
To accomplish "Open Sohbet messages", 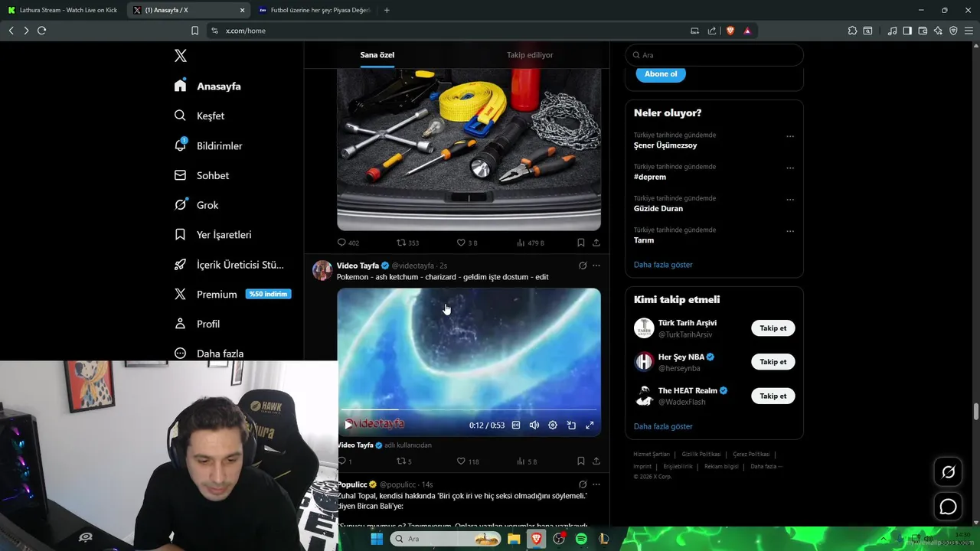I will pyautogui.click(x=201, y=175).
